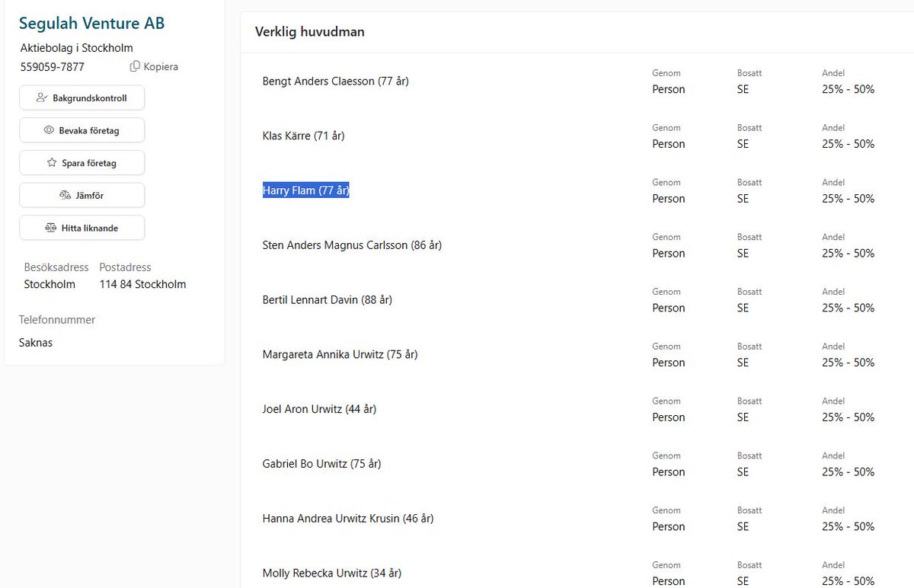
Task: Click the Bevaka företag button
Action: pyautogui.click(x=81, y=130)
